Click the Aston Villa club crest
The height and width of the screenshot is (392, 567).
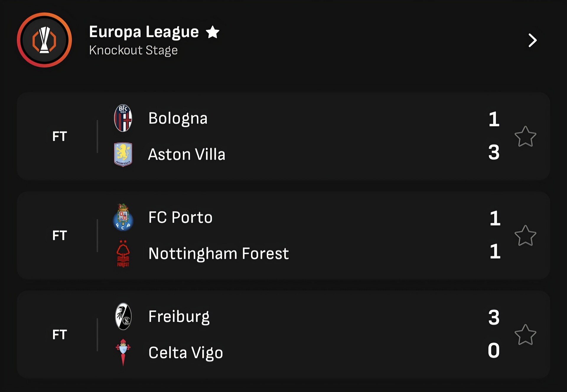(x=123, y=154)
